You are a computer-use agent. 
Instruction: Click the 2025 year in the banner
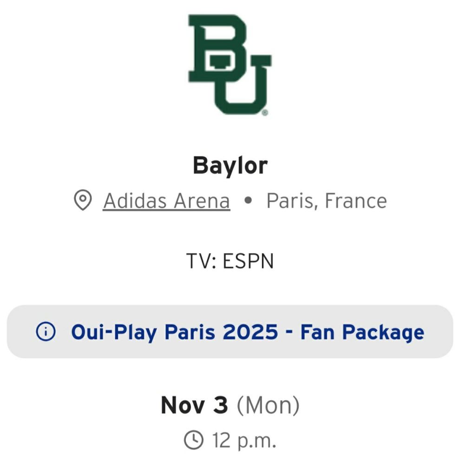click(x=251, y=332)
